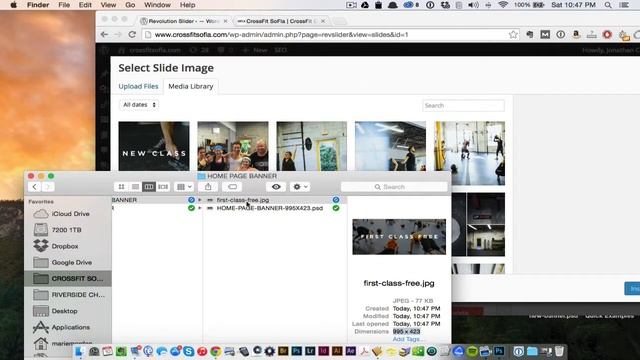Open the Finder arrange-by dropdown

[x=184, y=187]
